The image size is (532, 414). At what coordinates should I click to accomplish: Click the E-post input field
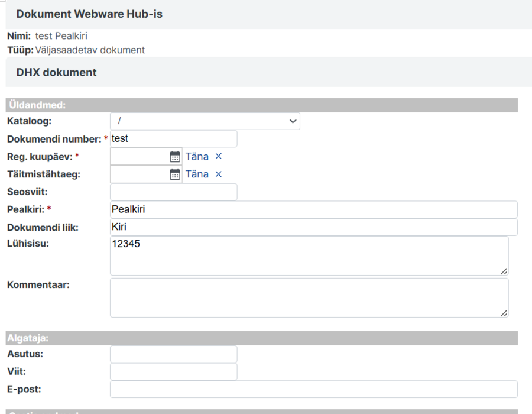pos(314,389)
